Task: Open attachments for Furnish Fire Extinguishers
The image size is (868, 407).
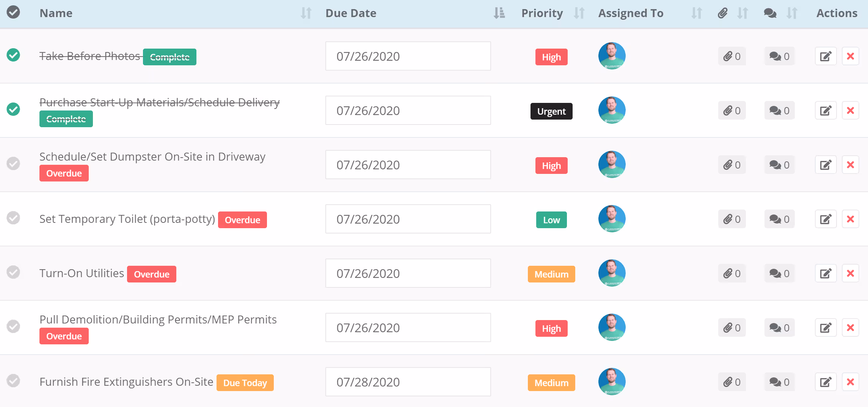Action: click(x=732, y=382)
